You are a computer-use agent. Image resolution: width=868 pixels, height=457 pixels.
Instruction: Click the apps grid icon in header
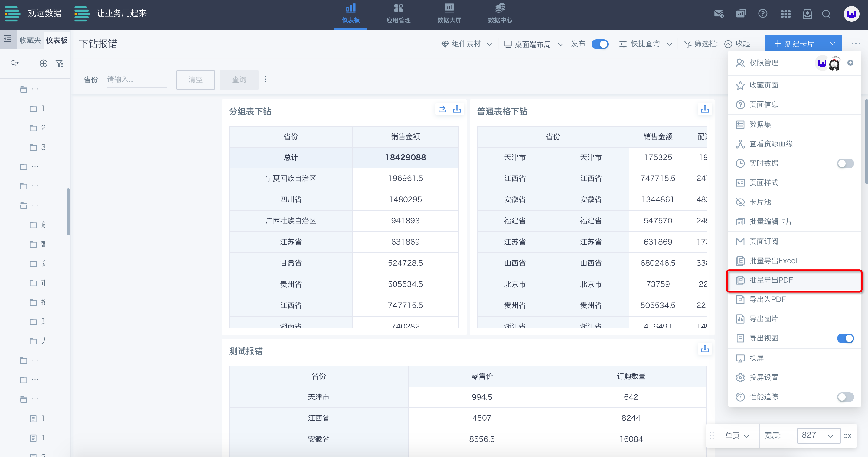coord(785,14)
